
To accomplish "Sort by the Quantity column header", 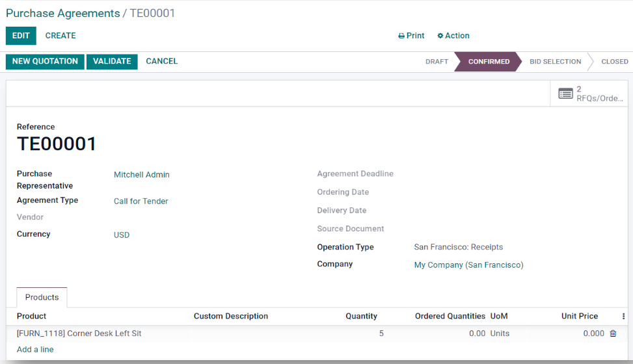I will click(361, 316).
